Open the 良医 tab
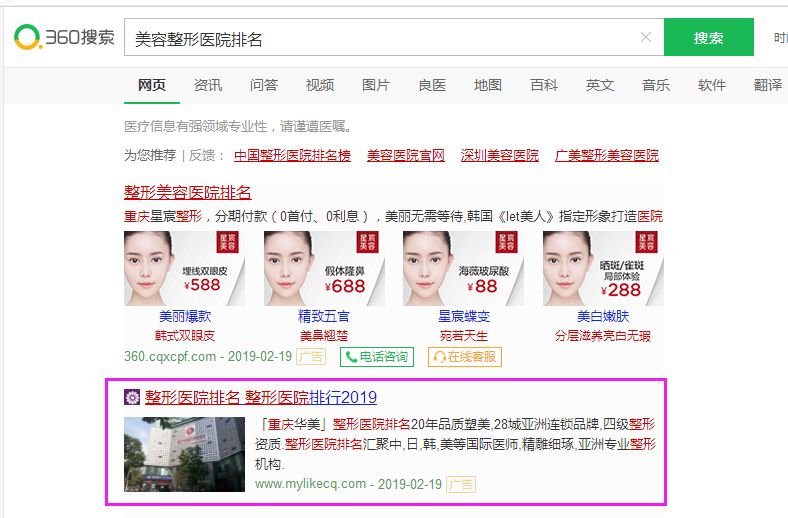The height and width of the screenshot is (518, 788). 432,85
